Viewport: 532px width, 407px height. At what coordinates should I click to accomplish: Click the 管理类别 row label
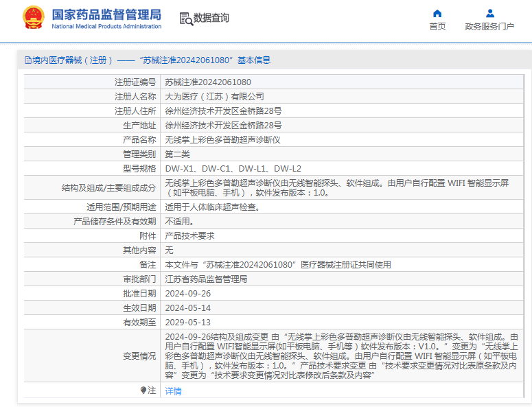[x=139, y=154]
